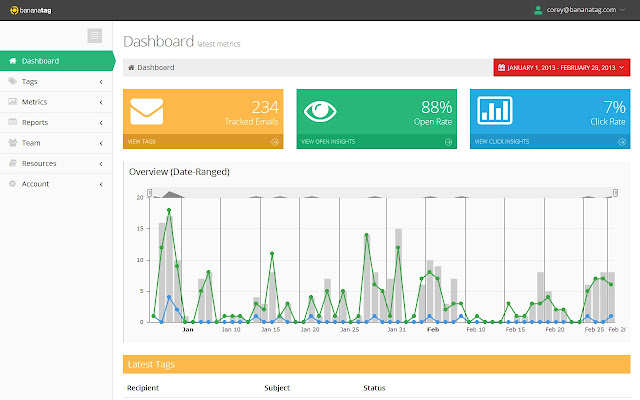Click the eye icon on Open Rate card

click(x=320, y=111)
